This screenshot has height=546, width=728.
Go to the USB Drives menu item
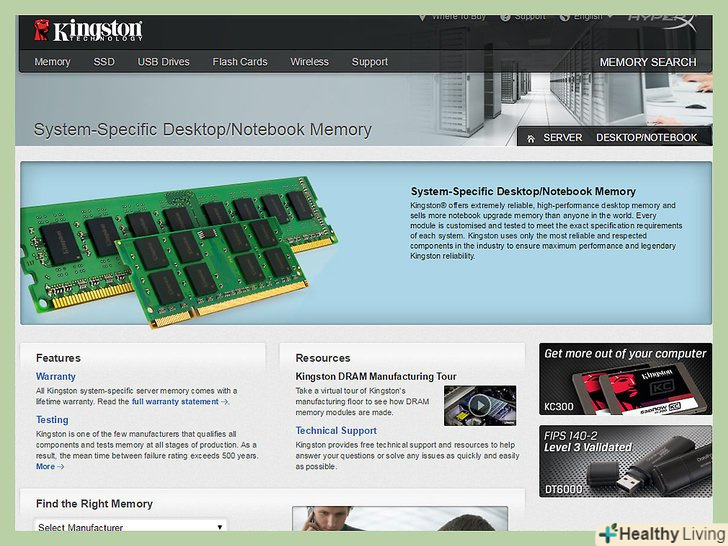coord(163,62)
